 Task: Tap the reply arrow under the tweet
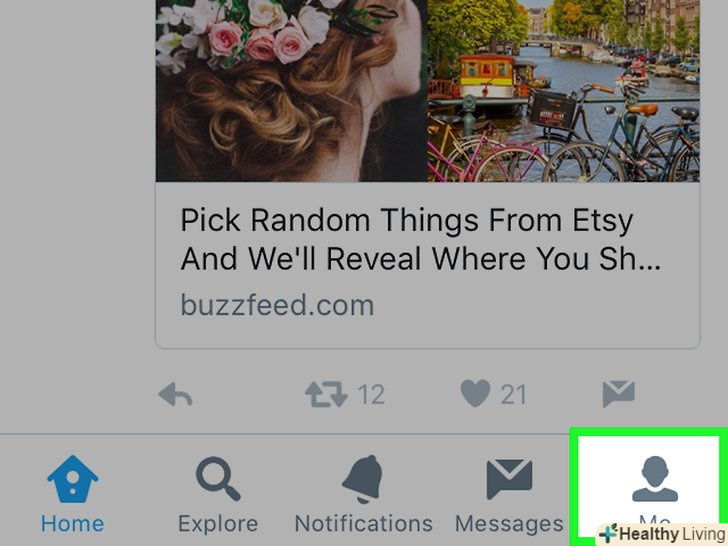(175, 394)
